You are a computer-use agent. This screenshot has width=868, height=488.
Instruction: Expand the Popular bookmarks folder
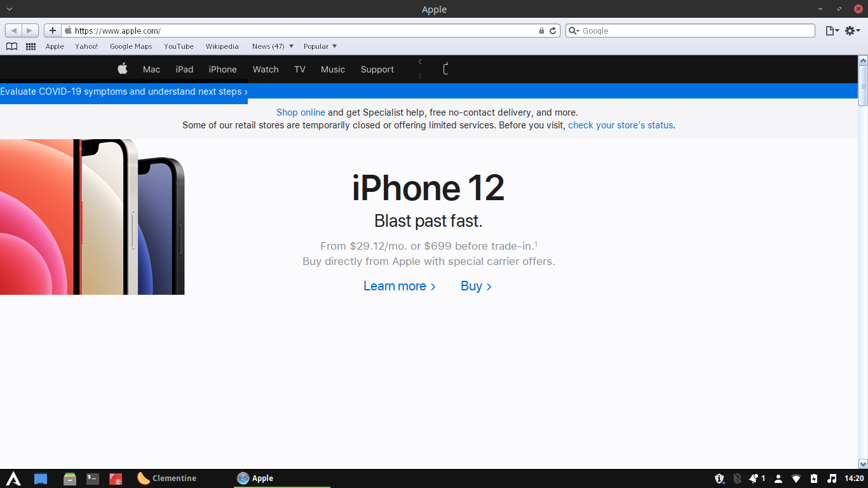tap(320, 46)
